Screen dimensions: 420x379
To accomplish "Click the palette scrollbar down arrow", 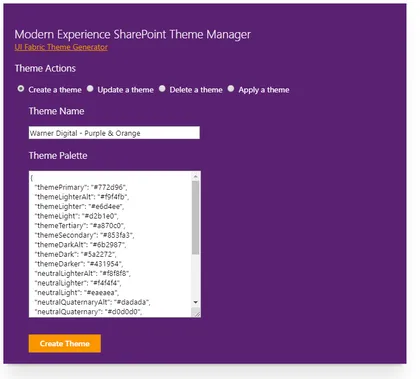I will click(x=196, y=302).
